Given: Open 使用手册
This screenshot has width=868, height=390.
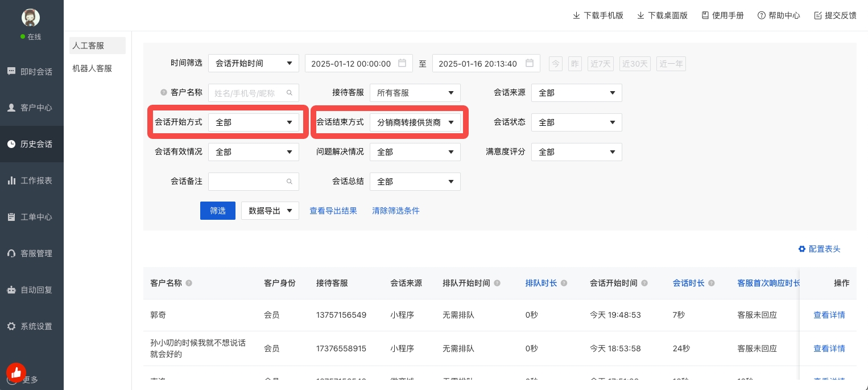Looking at the screenshot, I should pyautogui.click(x=722, y=15).
